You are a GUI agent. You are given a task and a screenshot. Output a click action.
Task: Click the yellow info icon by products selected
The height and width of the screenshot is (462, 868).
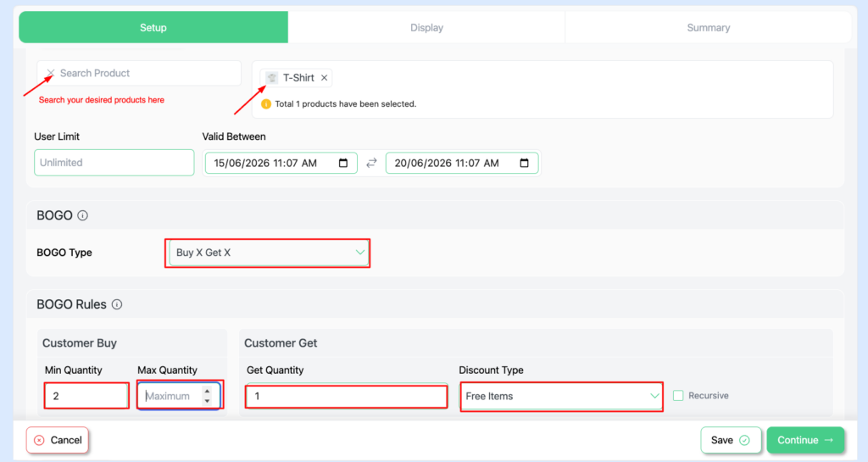pos(265,104)
